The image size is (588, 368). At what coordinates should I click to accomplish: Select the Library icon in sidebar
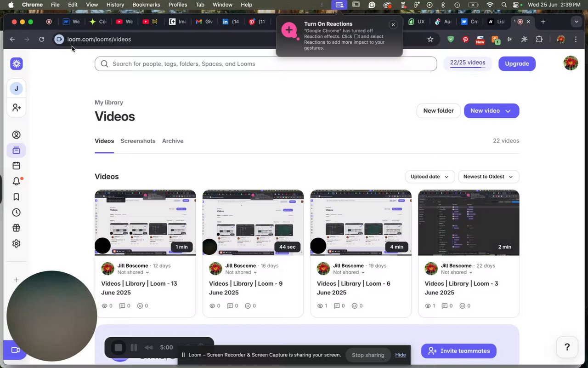17,150
